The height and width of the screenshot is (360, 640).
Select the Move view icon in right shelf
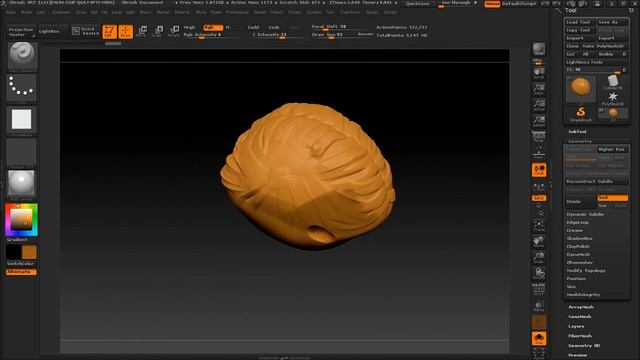pyautogui.click(x=539, y=242)
